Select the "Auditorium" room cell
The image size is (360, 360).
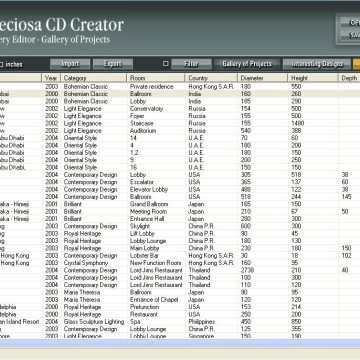pos(143,131)
